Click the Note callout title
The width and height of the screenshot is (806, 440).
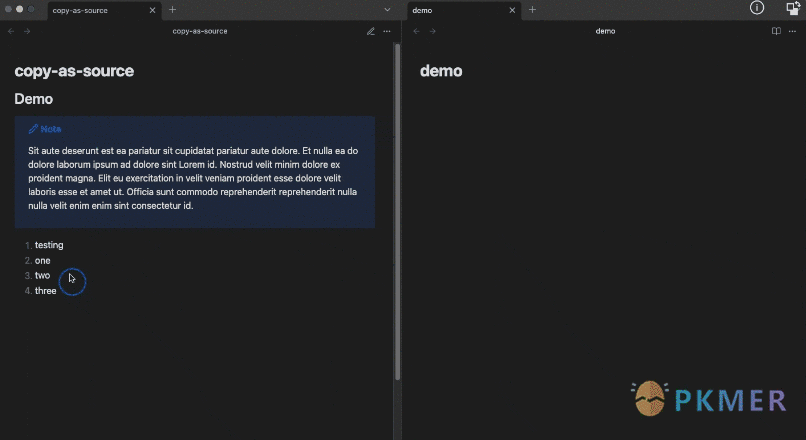(51, 129)
